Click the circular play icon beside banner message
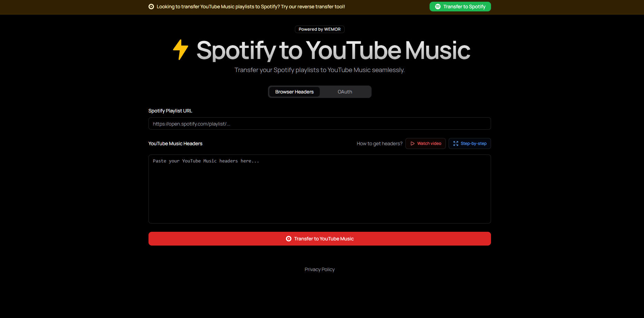 151,7
